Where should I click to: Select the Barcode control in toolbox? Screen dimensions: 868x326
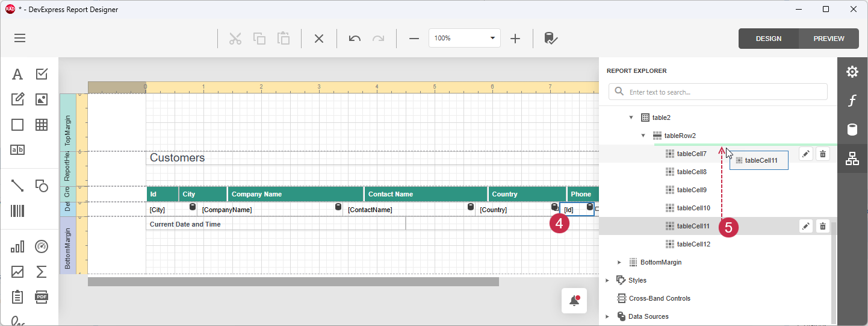17,211
